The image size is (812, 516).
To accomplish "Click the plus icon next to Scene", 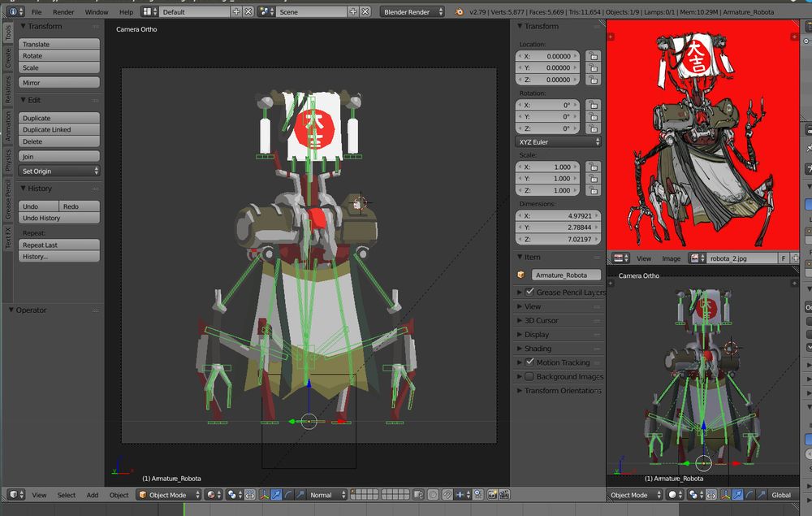I will [x=353, y=12].
